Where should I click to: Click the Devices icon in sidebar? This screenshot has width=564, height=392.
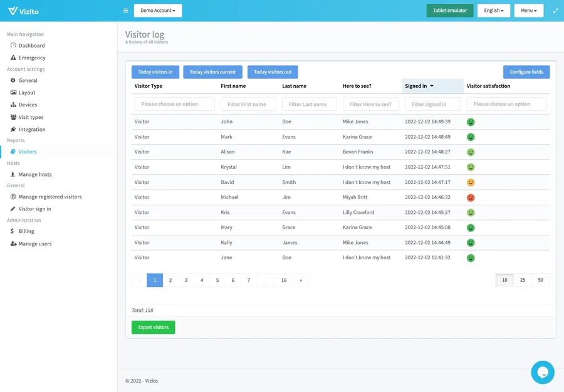(13, 105)
